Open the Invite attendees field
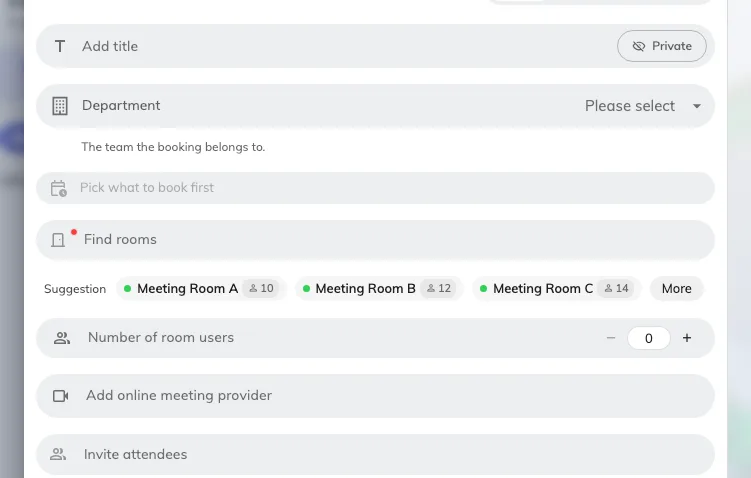This screenshot has width=751, height=478. tap(376, 454)
